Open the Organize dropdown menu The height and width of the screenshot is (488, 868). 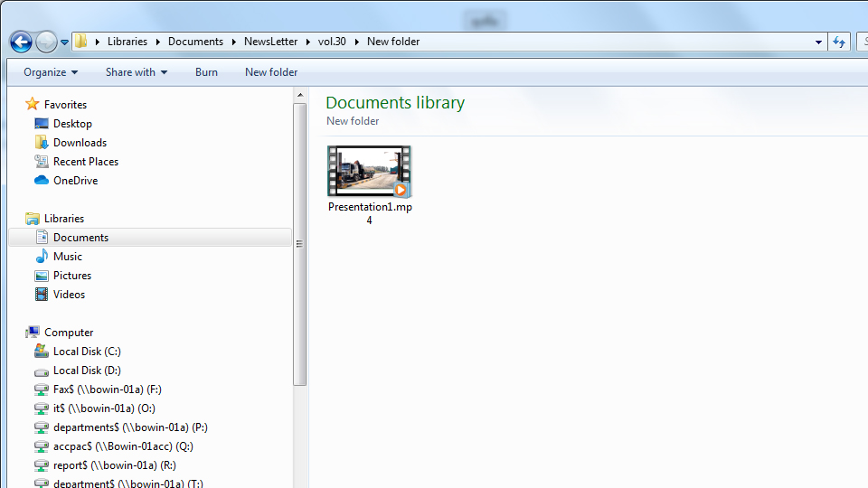[51, 72]
